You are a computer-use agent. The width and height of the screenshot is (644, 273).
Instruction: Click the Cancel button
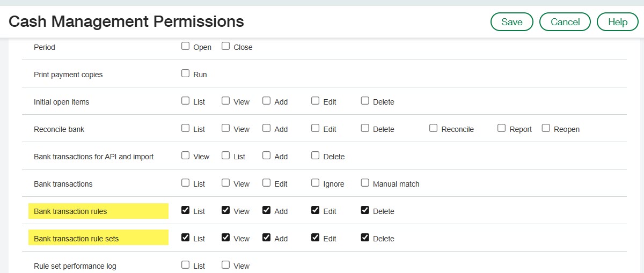[x=565, y=22]
